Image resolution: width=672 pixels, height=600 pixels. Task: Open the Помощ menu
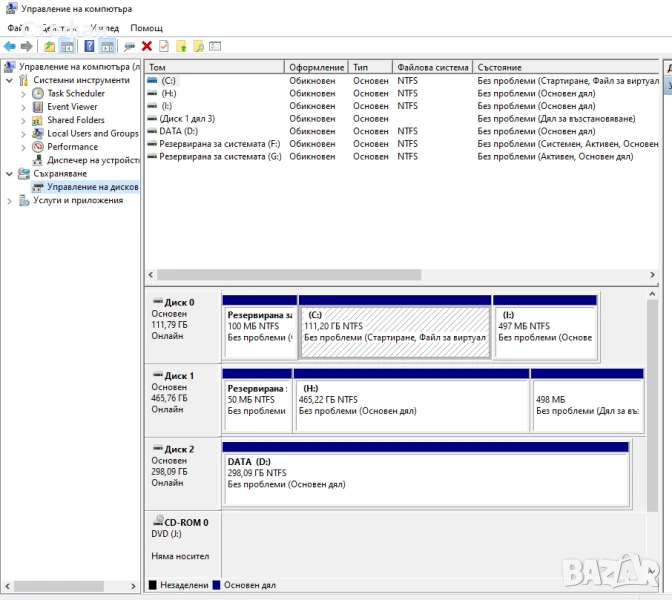coord(146,28)
